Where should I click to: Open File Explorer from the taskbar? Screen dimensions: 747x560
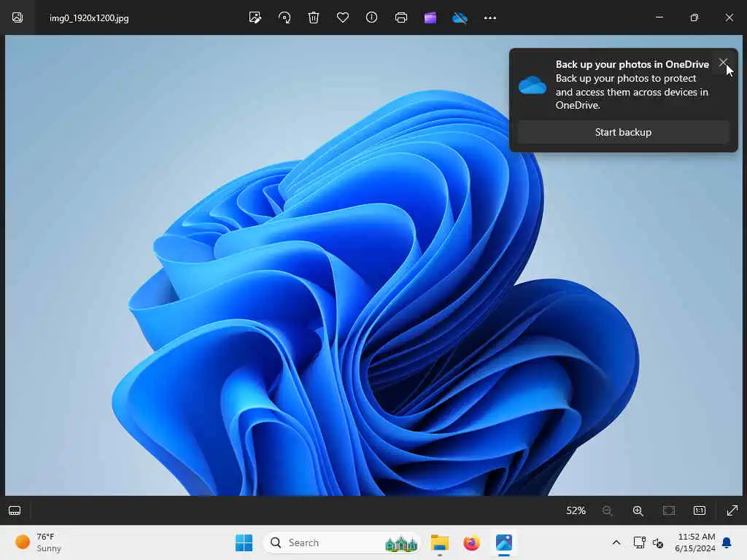pyautogui.click(x=440, y=542)
